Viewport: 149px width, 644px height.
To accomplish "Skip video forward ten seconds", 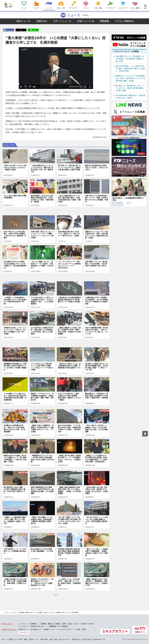I will point(30,87).
